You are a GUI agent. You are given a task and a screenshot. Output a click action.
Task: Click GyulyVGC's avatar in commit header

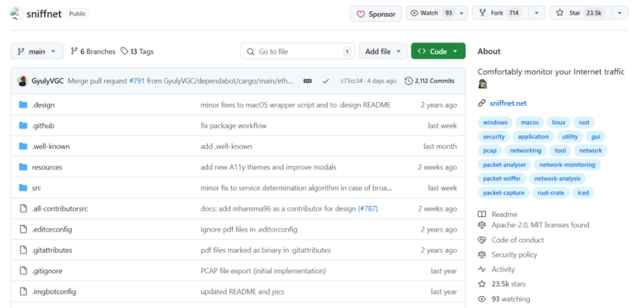pyautogui.click(x=22, y=81)
